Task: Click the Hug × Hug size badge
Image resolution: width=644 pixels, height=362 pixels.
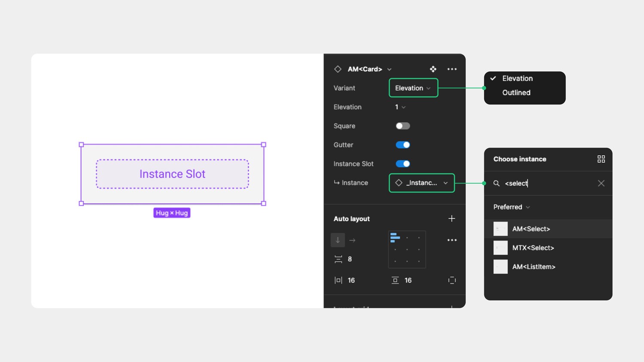Action: click(172, 212)
